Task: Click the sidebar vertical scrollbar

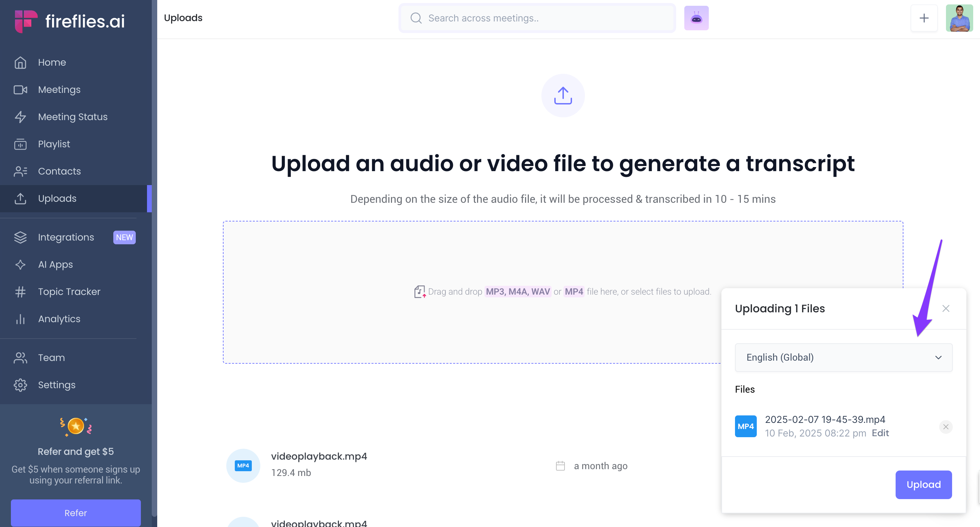Action: [154, 259]
